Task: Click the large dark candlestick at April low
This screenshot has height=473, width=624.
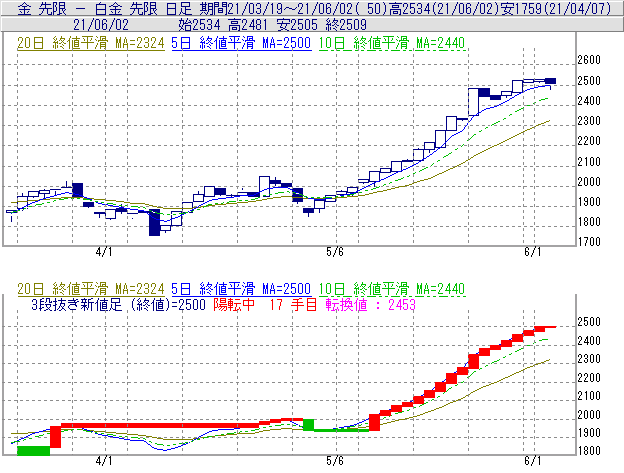Action: tap(154, 223)
